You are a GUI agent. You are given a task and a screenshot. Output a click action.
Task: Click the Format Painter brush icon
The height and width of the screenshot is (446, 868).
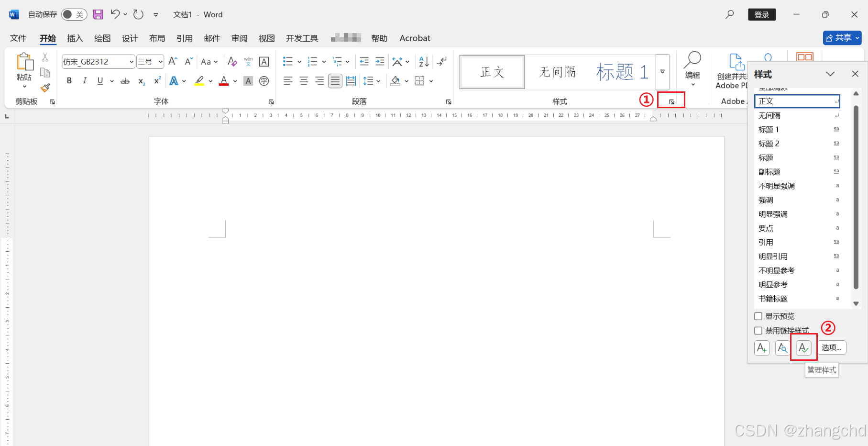tap(45, 88)
